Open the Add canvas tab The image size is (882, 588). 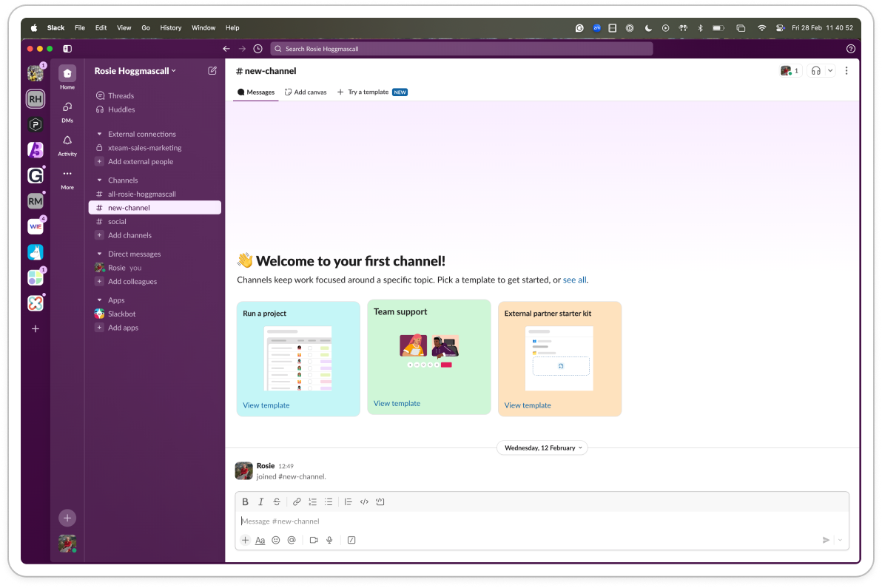pyautogui.click(x=306, y=92)
